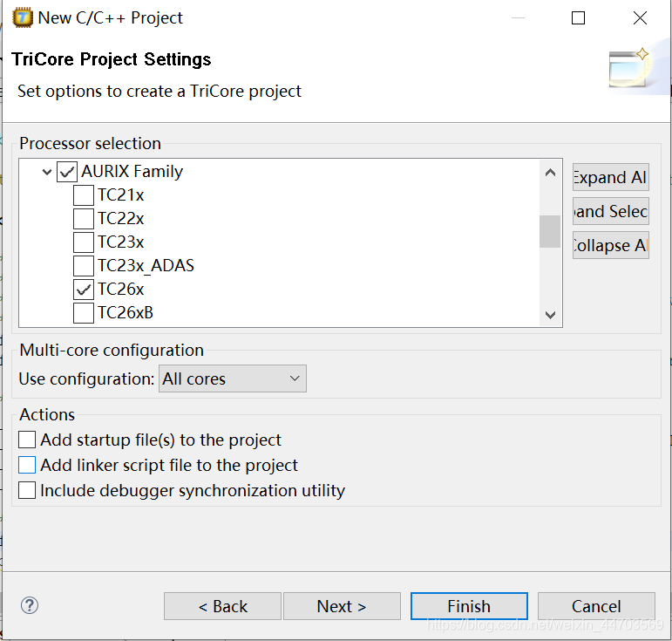
Task: Open the Use configuration All cores dropdown
Action: click(x=233, y=378)
